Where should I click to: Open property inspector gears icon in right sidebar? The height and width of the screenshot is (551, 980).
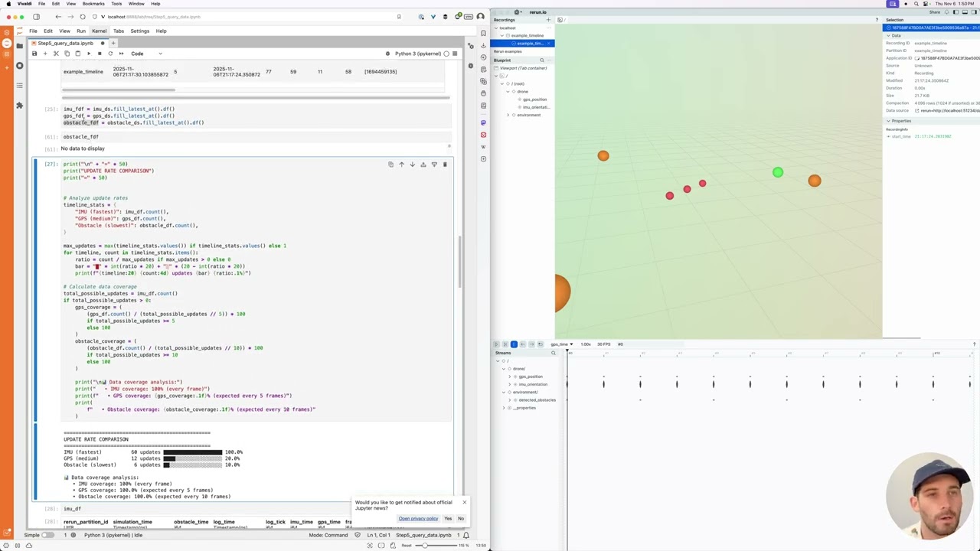(471, 45)
